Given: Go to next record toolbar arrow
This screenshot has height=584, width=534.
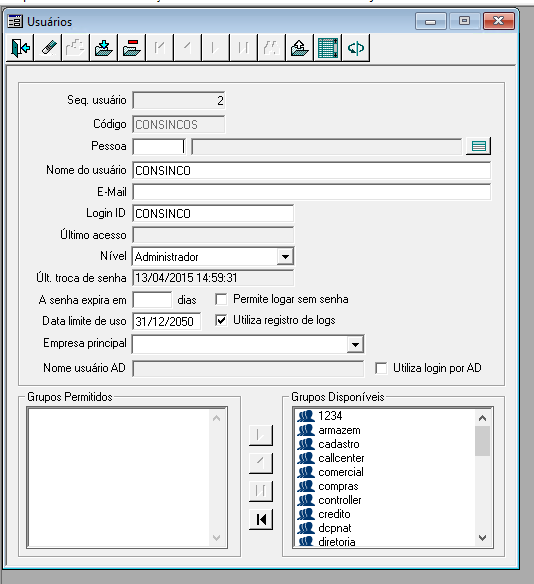Looking at the screenshot, I should click(x=216, y=48).
